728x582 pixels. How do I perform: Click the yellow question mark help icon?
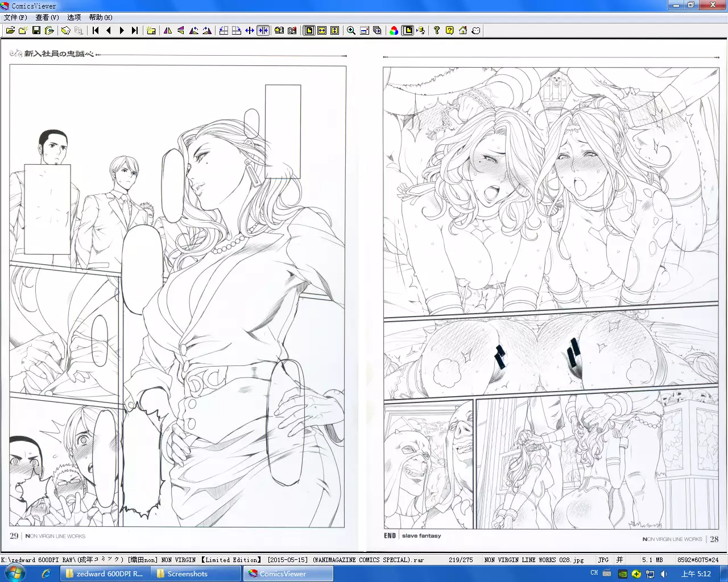tap(449, 31)
